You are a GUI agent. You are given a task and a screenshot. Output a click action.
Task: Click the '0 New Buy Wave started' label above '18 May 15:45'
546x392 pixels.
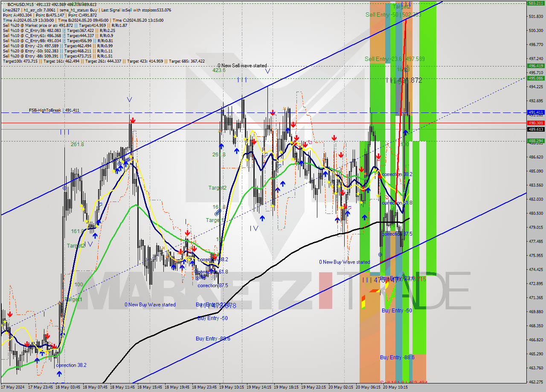150,305
